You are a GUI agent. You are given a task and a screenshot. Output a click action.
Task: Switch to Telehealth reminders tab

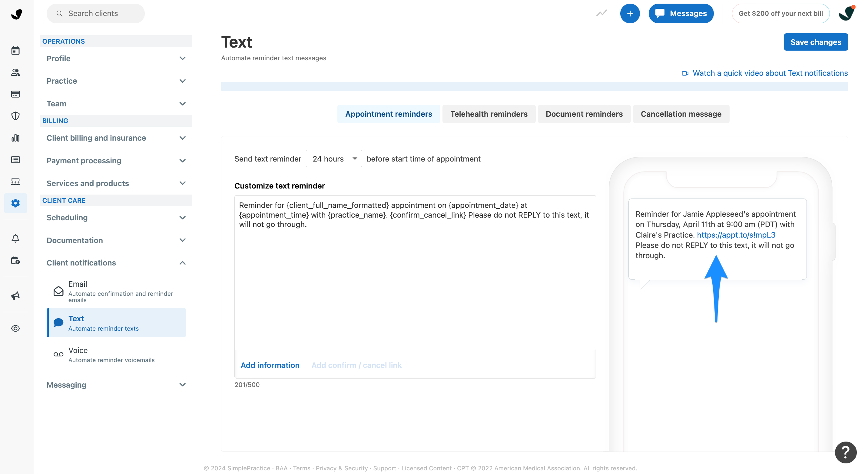[489, 114]
